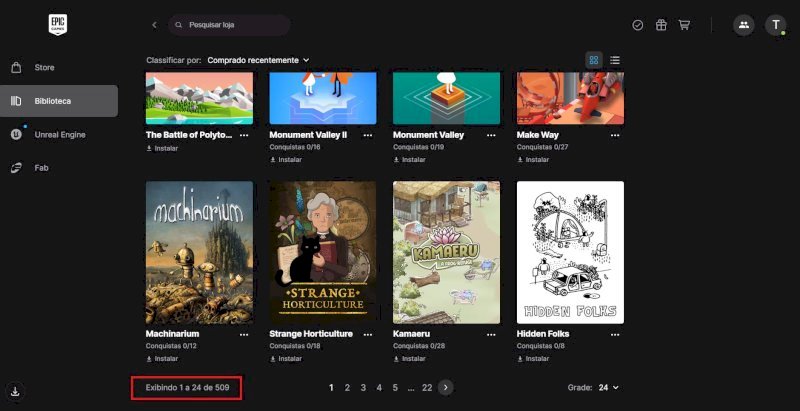Click Conquistas 0/12 under Machinarium
This screenshot has height=411, width=800.
pyautogui.click(x=171, y=346)
